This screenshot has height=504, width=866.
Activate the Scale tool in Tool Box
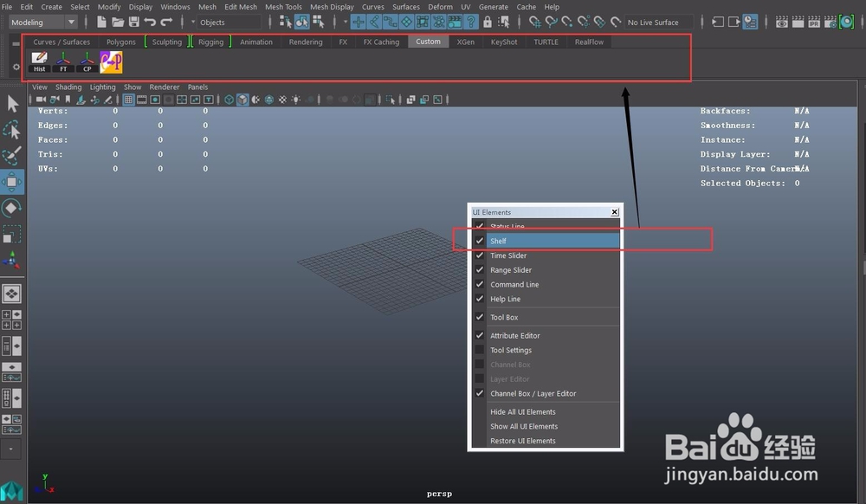click(x=12, y=234)
